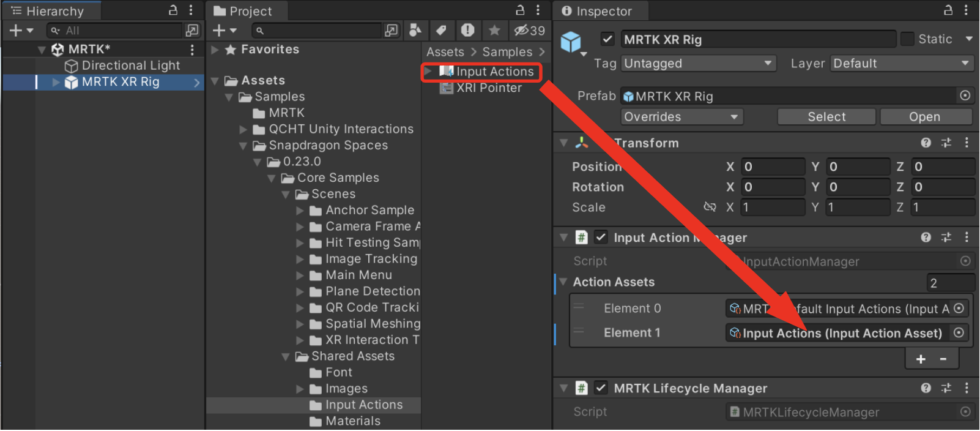This screenshot has width=980, height=431.
Task: Open the Static flags dropdown arrow
Action: point(969,39)
